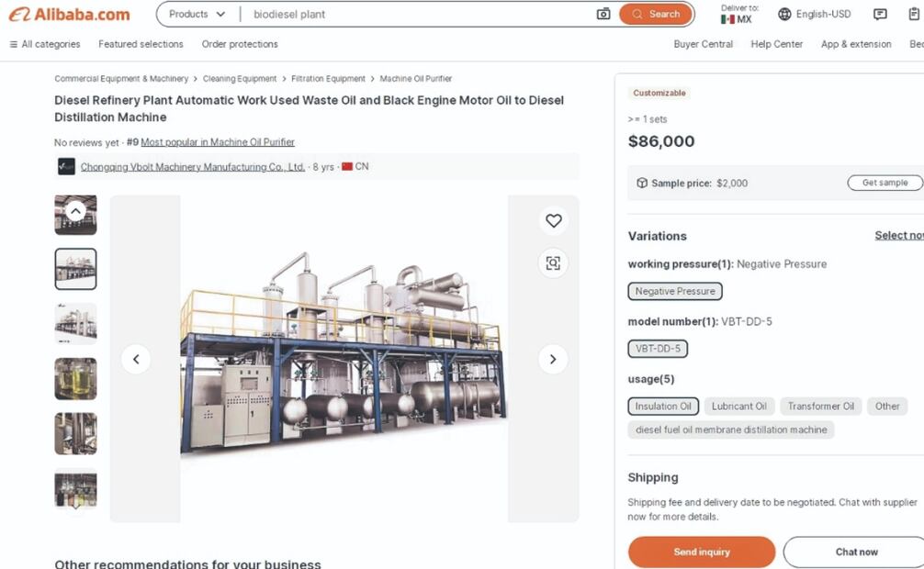This screenshot has height=569, width=924.
Task: Open the English-USD language currency selector
Action: (815, 14)
